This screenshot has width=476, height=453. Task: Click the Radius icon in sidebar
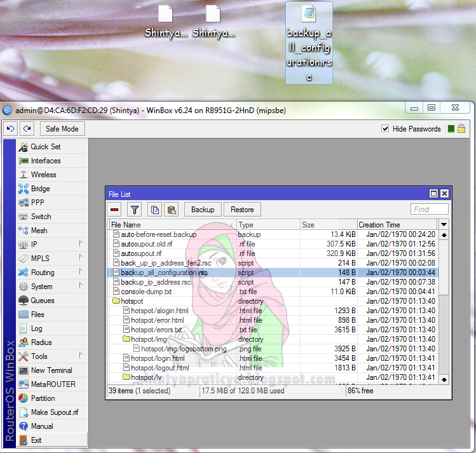[24, 342]
